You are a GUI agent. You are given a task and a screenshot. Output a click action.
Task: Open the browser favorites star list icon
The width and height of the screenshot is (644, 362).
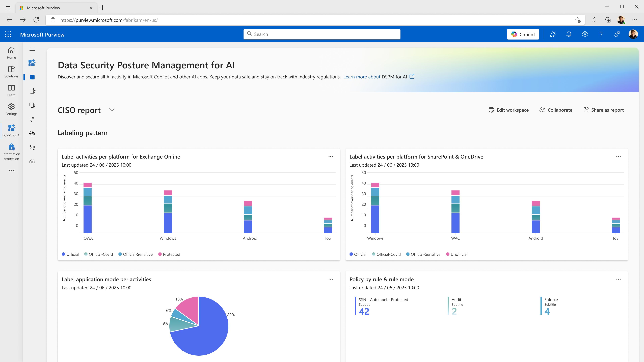tap(594, 20)
